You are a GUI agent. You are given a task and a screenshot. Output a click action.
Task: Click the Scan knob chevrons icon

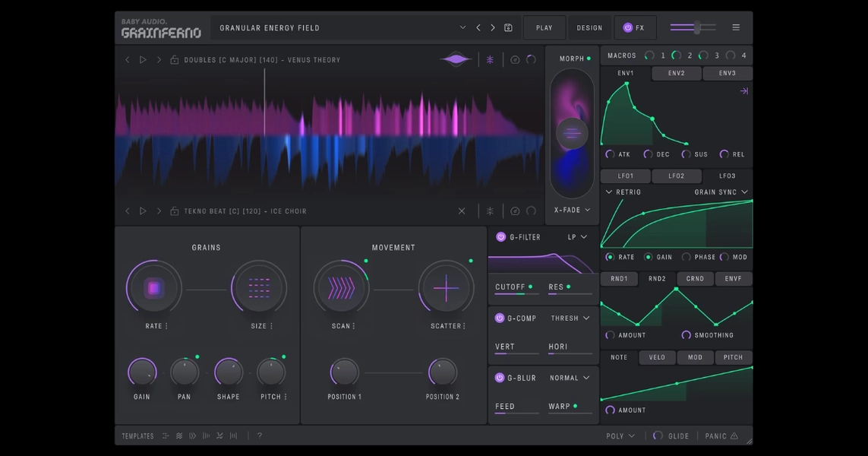[x=341, y=288]
